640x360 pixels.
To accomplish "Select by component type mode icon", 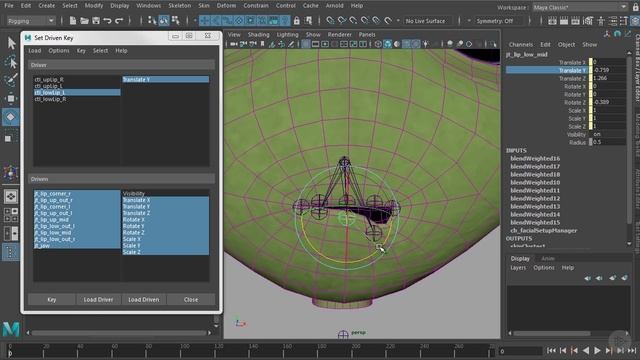I will tap(176, 20).
